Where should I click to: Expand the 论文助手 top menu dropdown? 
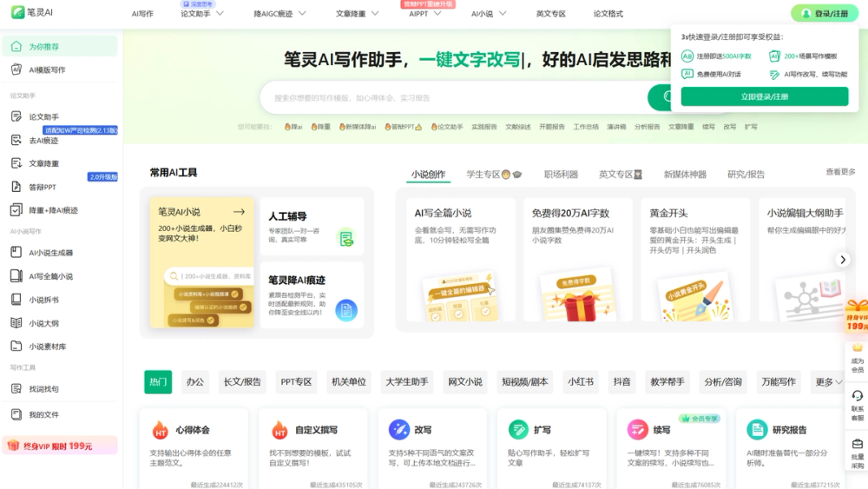point(220,13)
